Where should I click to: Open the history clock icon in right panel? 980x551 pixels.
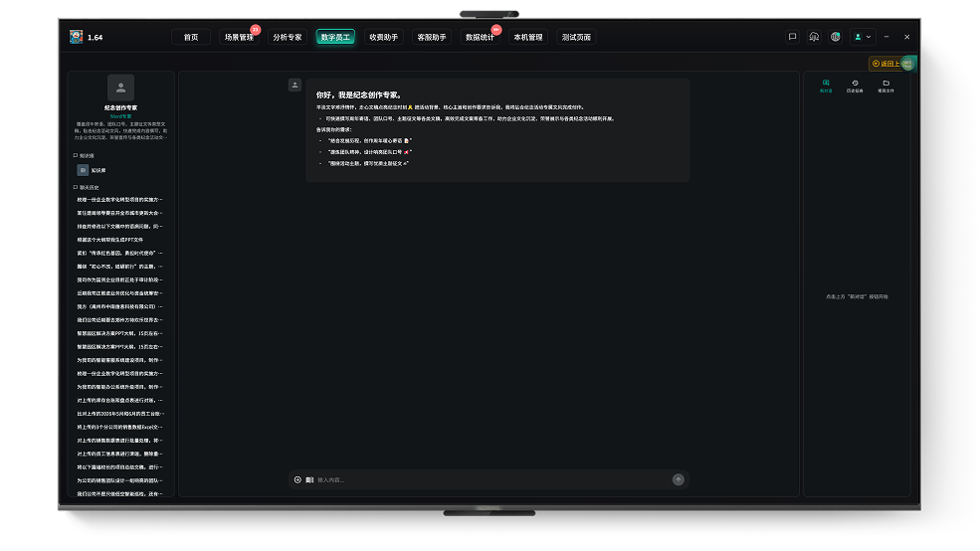(x=855, y=87)
